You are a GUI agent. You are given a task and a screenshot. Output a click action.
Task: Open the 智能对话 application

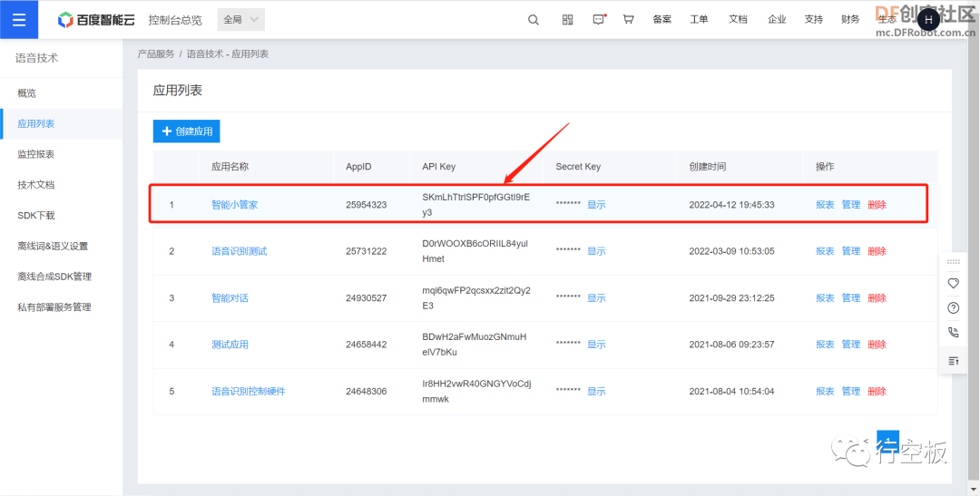pyautogui.click(x=230, y=298)
